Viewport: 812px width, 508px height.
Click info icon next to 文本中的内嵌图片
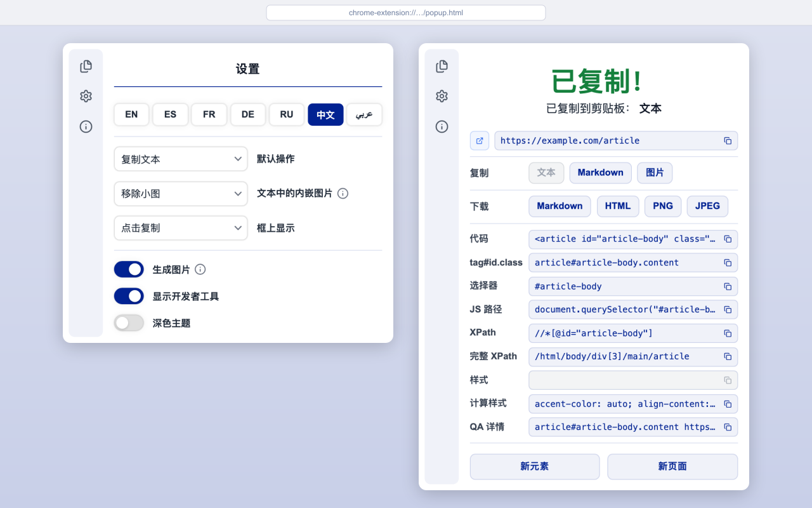tap(343, 193)
